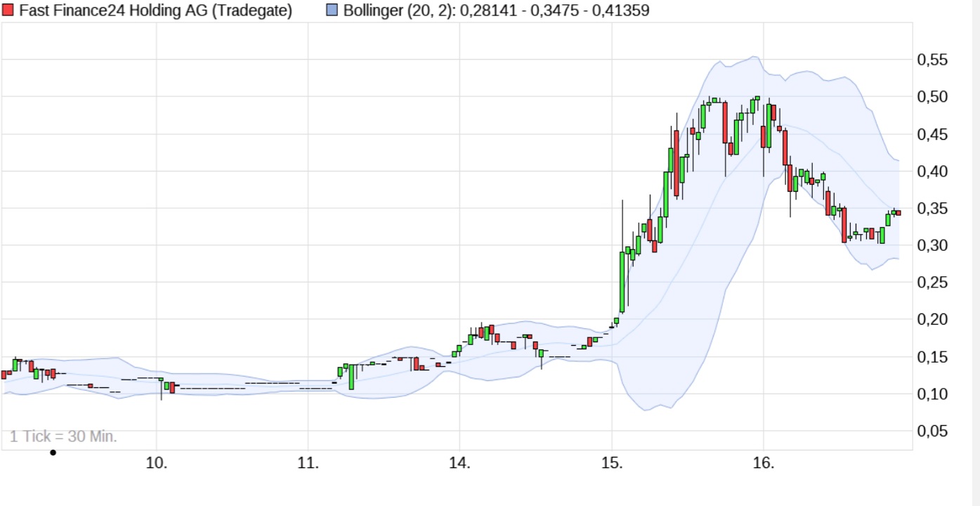
Task: Select the date marker labeled 14.
Action: [x=459, y=463]
